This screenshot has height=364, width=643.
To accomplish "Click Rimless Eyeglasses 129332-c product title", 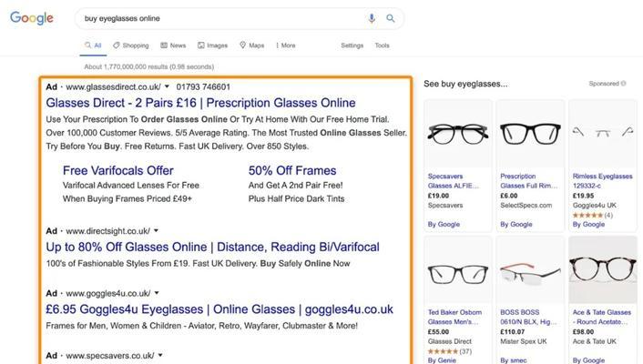I will coord(602,181).
